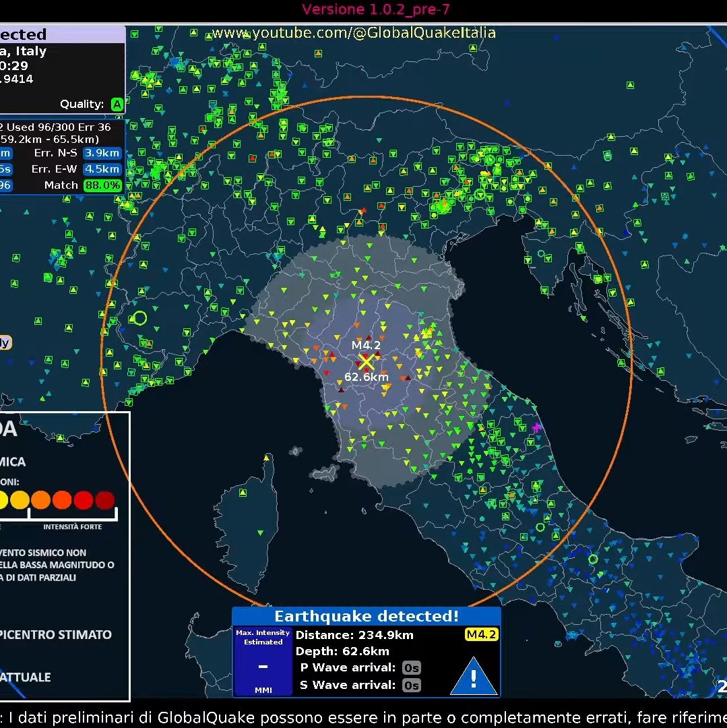Click the yellow M4.2 magnitude badge
Viewport: 727px width, 728px height.
coord(481,634)
